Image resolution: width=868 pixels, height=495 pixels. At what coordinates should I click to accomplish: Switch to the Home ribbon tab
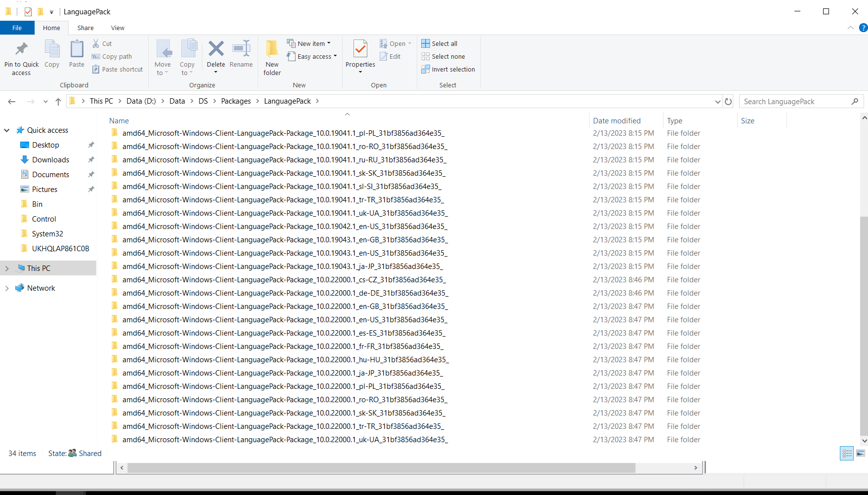click(x=51, y=28)
